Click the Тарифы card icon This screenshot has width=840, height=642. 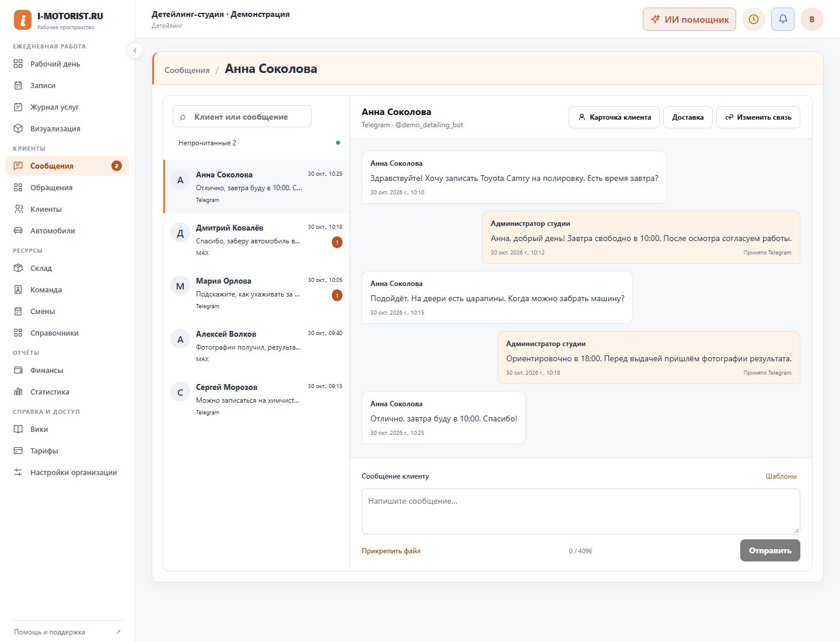(18, 451)
